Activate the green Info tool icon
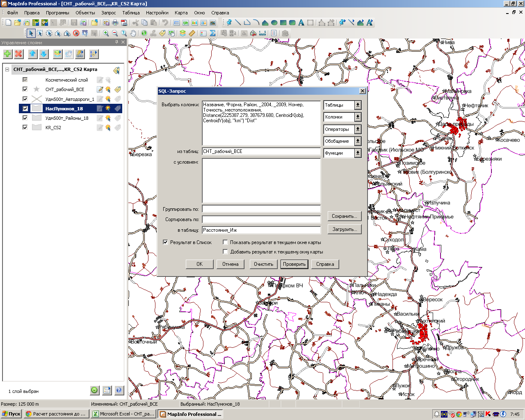This screenshot has width=525, height=420. (144, 33)
